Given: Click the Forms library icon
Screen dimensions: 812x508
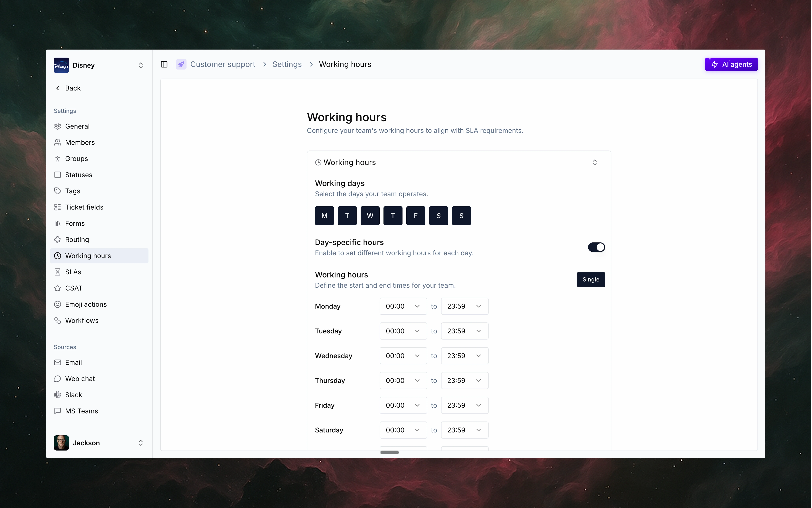Looking at the screenshot, I should tap(58, 223).
